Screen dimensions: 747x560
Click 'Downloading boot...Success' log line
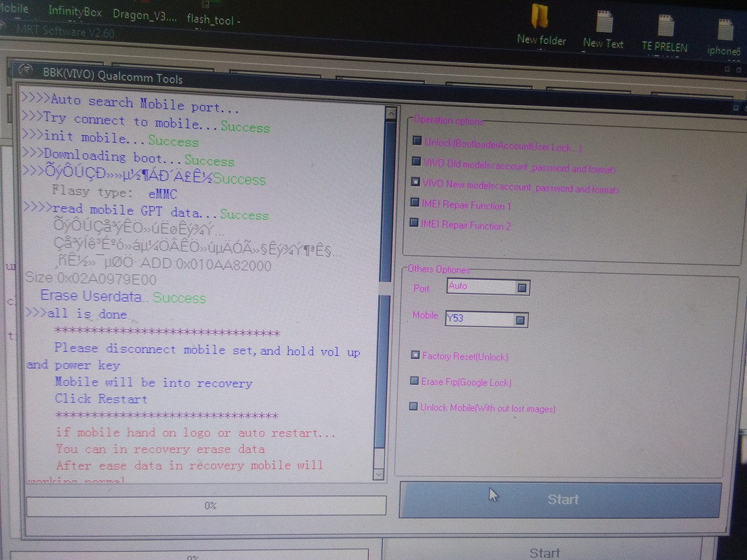[x=129, y=158]
